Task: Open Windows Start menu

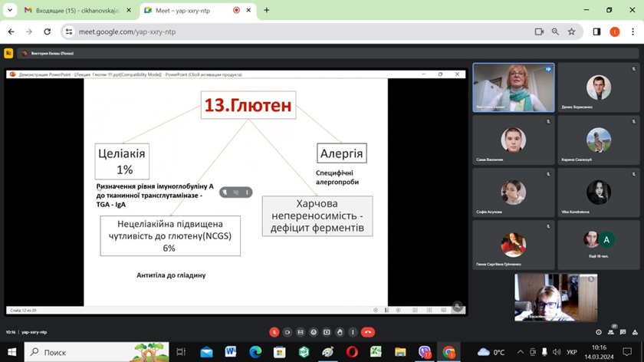Action: pos(12,352)
